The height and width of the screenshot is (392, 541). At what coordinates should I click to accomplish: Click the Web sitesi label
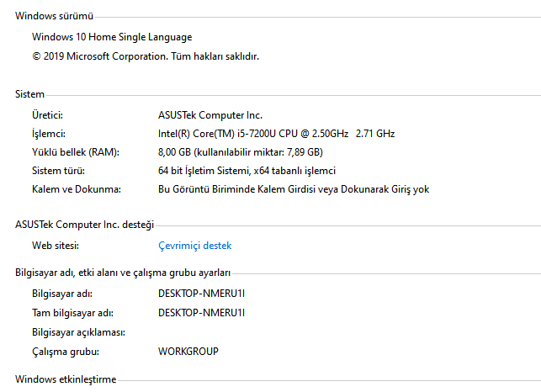coord(56,246)
